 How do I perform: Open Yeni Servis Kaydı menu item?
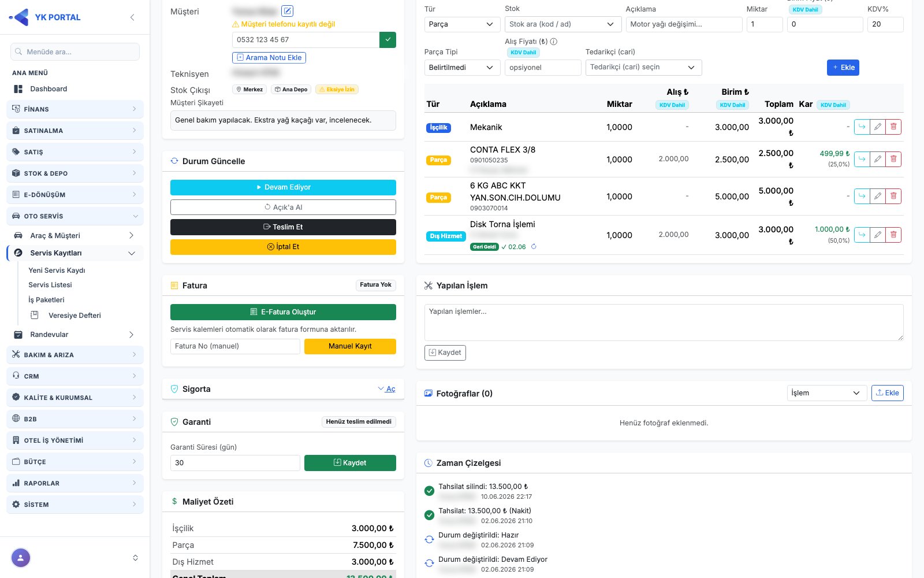coord(57,271)
